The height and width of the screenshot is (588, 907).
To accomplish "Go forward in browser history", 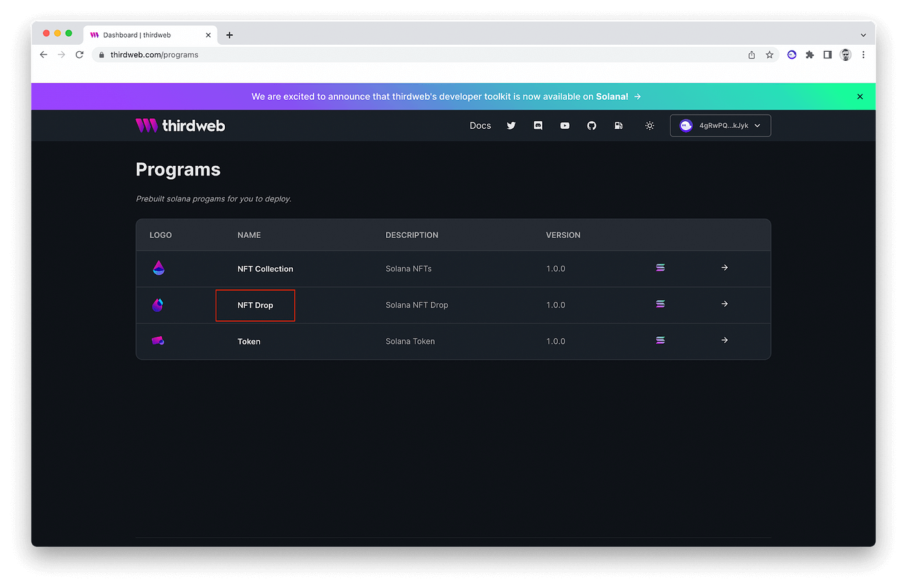I will [62, 55].
